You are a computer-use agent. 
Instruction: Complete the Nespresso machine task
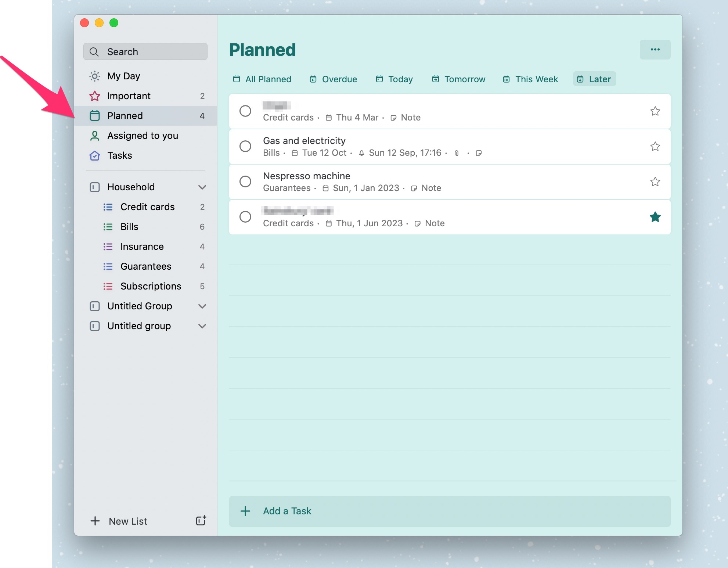coord(245,181)
